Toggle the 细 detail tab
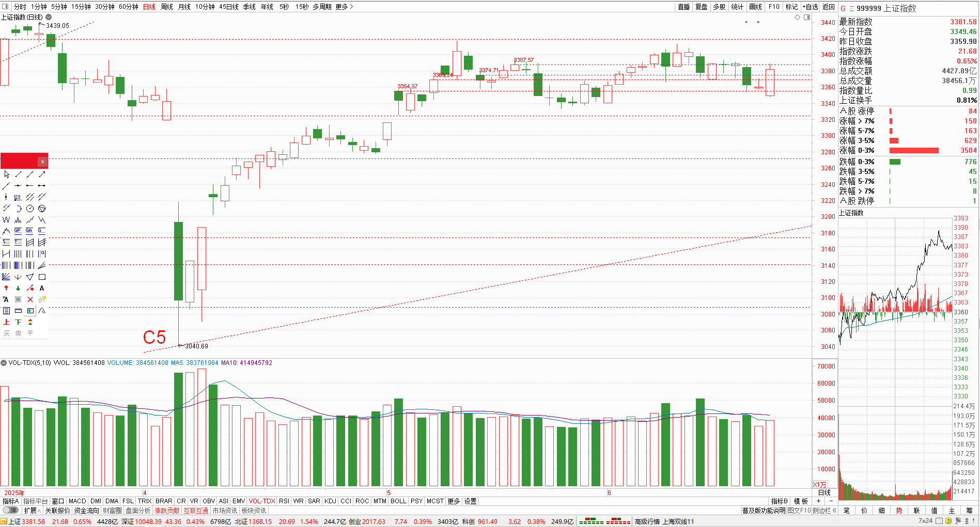This screenshot has width=980, height=527. [881, 510]
